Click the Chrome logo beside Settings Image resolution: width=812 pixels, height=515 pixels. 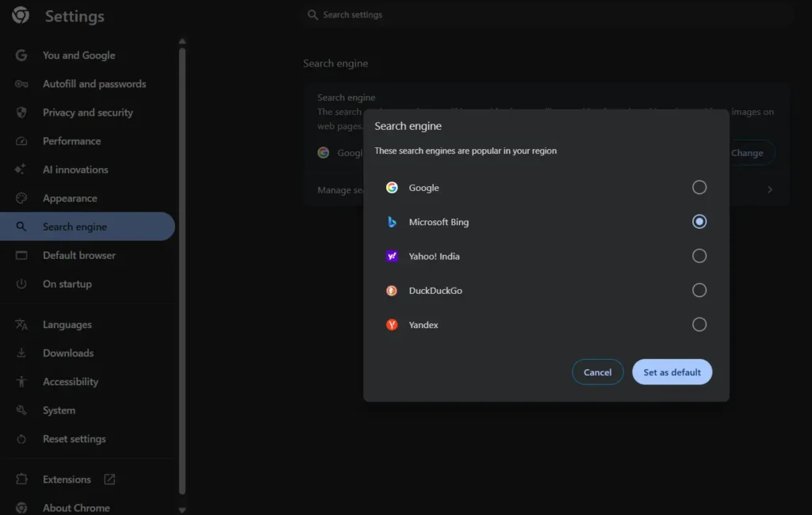point(21,16)
